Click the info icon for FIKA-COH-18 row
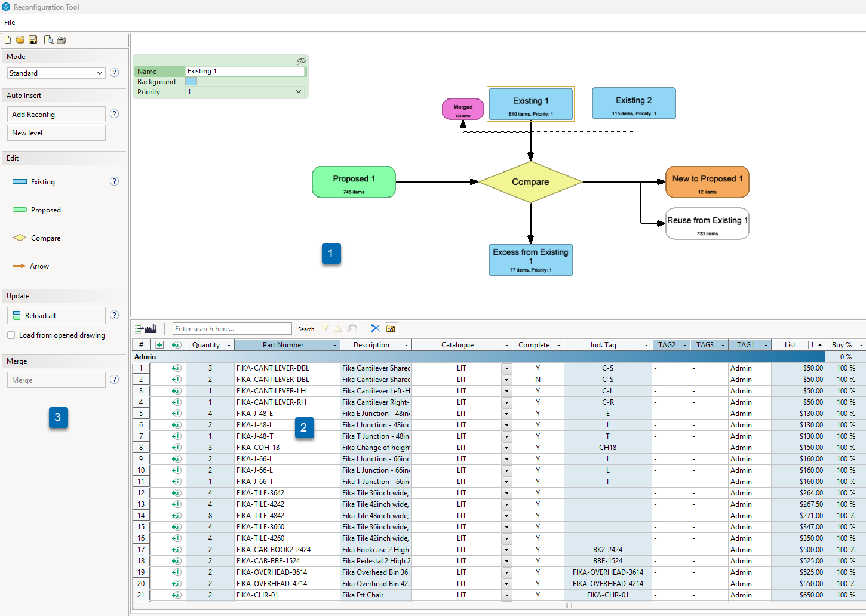Image resolution: width=866 pixels, height=616 pixels. coord(176,448)
